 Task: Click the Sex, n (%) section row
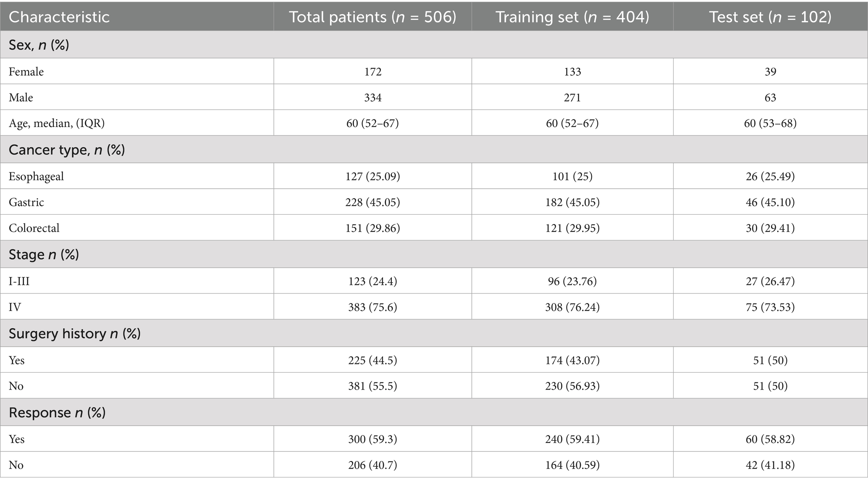39,45
